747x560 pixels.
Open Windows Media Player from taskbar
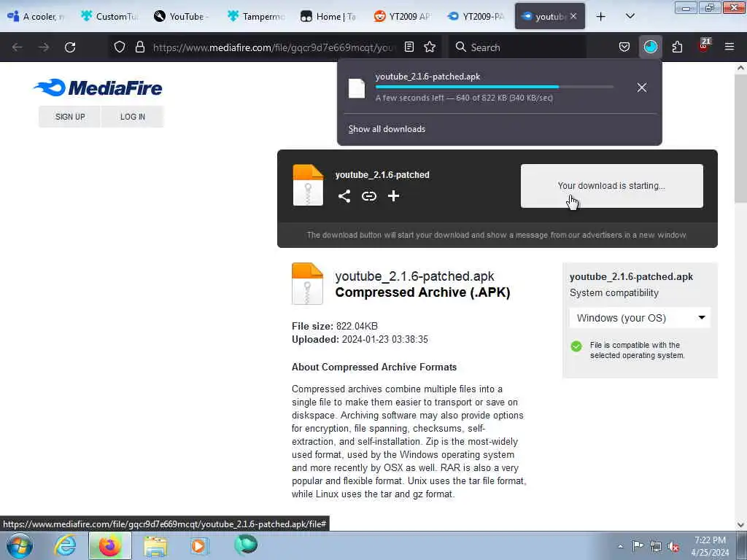click(200, 545)
